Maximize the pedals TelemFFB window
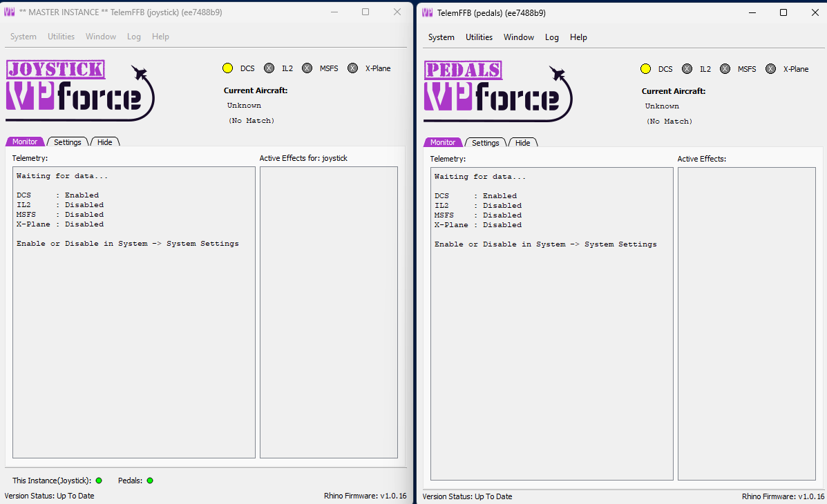This screenshot has width=827, height=504. point(783,12)
